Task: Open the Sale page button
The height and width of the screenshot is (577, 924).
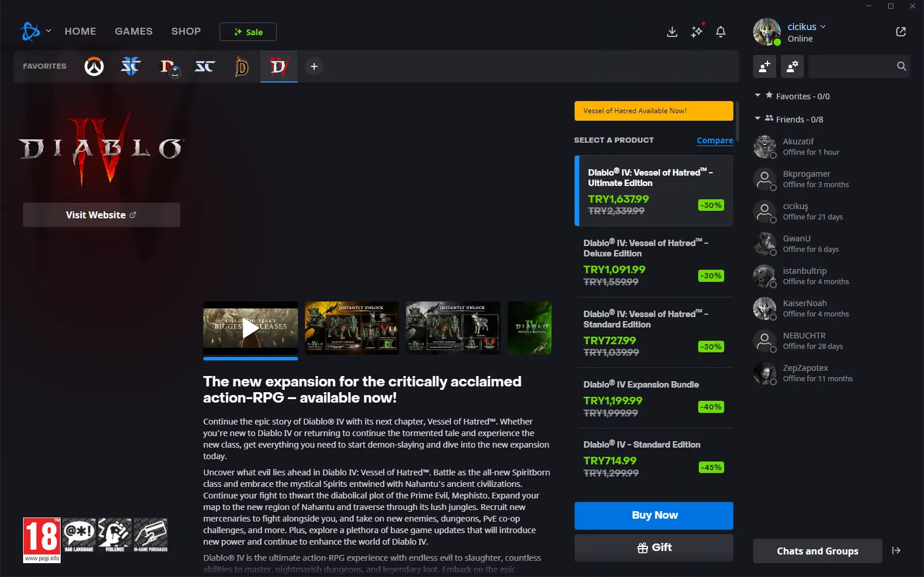Action: coord(248,32)
